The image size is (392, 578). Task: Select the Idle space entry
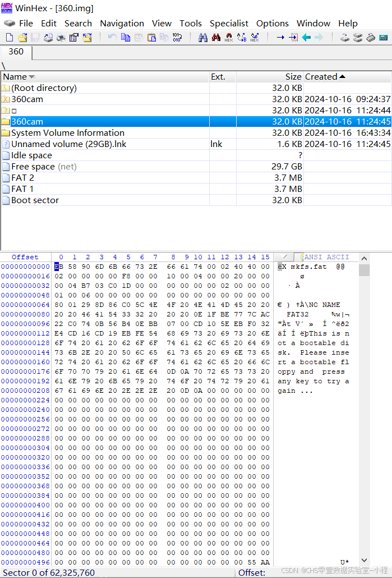tap(196, 155)
